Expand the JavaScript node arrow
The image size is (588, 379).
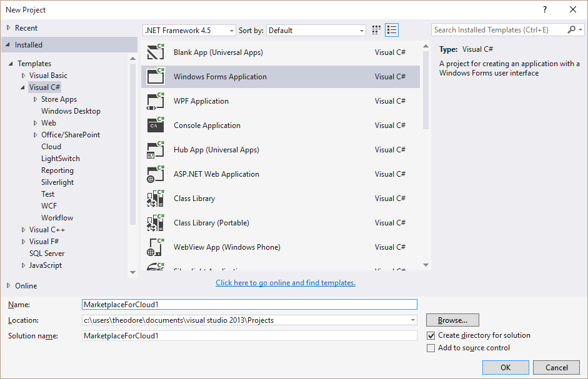point(23,265)
